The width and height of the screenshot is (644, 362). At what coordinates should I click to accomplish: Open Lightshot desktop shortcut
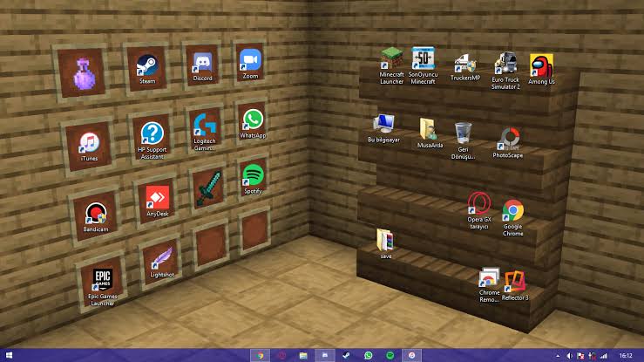[x=162, y=263]
